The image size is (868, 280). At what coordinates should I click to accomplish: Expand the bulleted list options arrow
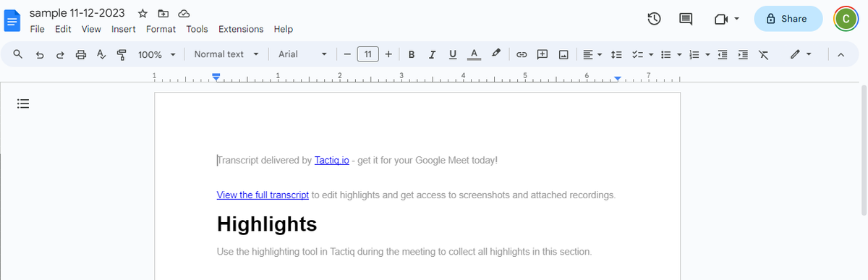tap(679, 54)
